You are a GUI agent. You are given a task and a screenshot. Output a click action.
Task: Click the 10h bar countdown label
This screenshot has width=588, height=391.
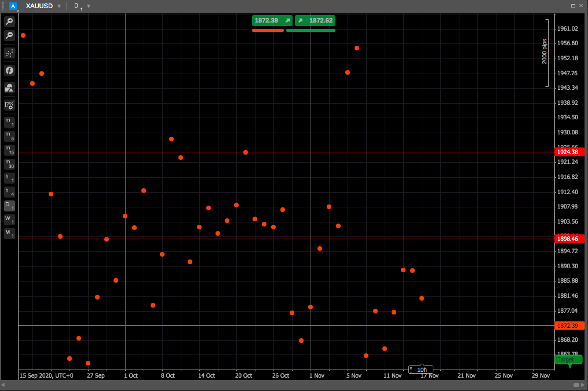(421, 370)
